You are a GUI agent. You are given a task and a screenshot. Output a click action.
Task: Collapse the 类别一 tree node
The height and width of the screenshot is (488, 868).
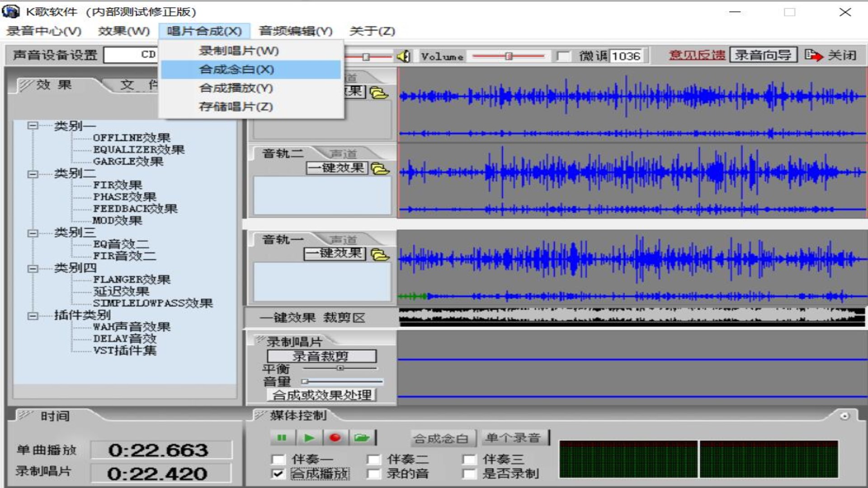[x=33, y=126]
